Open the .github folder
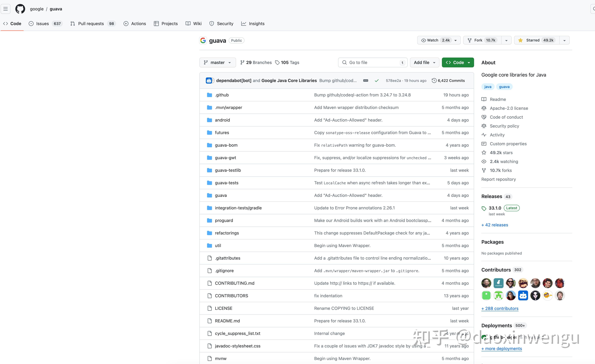 pos(222,95)
